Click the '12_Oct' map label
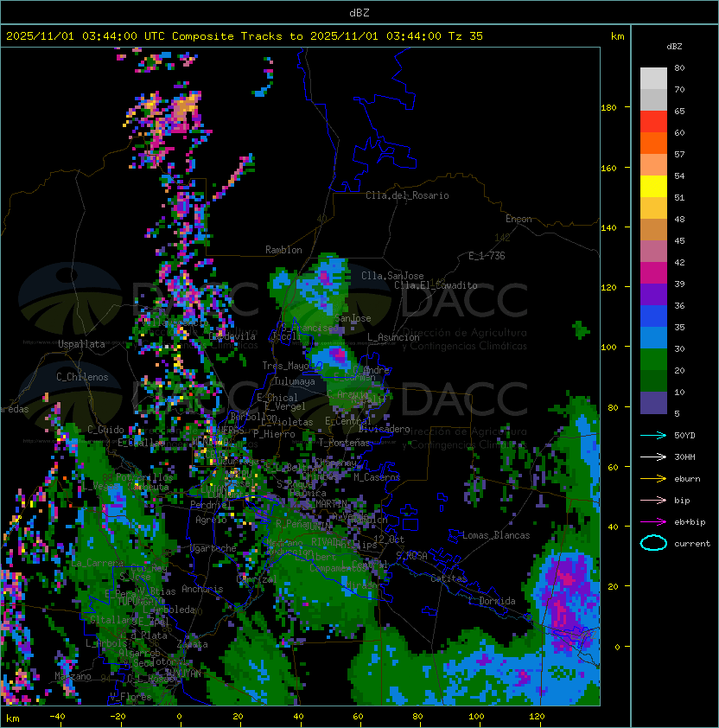 click(389, 540)
